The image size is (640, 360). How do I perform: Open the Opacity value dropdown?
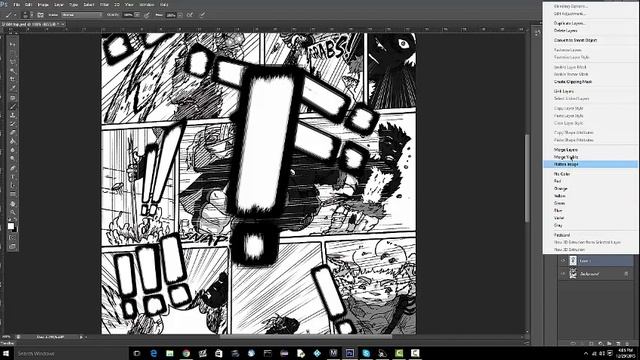pyautogui.click(x=138, y=15)
